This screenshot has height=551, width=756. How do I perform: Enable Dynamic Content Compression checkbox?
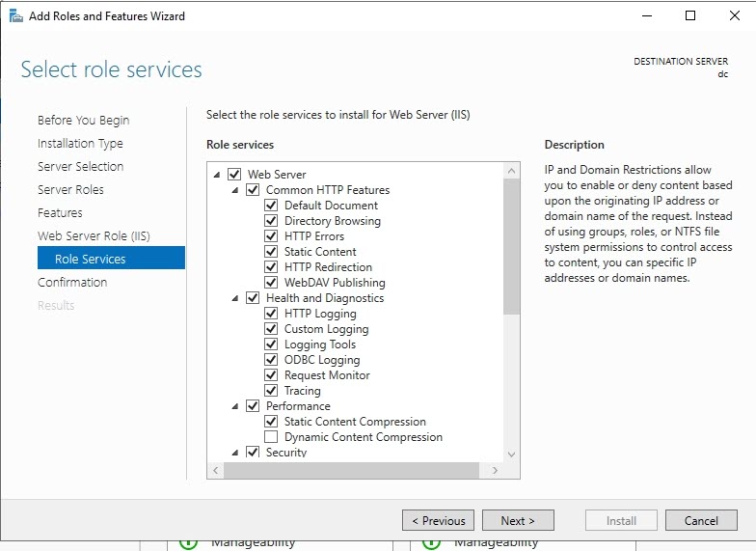point(272,437)
